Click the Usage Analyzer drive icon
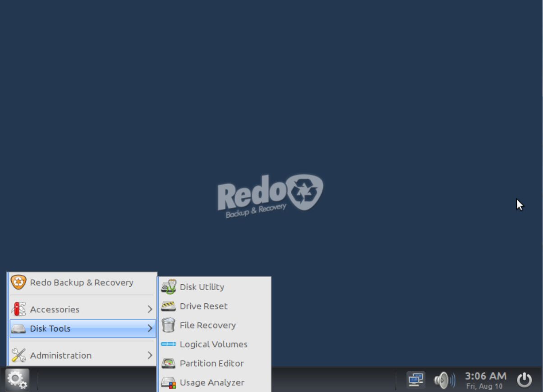Image resolution: width=543 pixels, height=392 pixels. pos(168,383)
